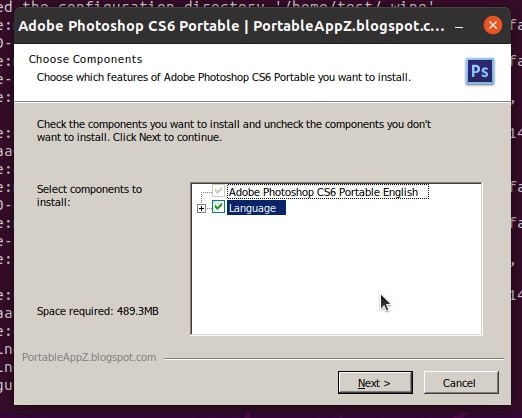Viewport: 522px width, 418px height.
Task: Expand the Language tree node
Action: coord(201,208)
